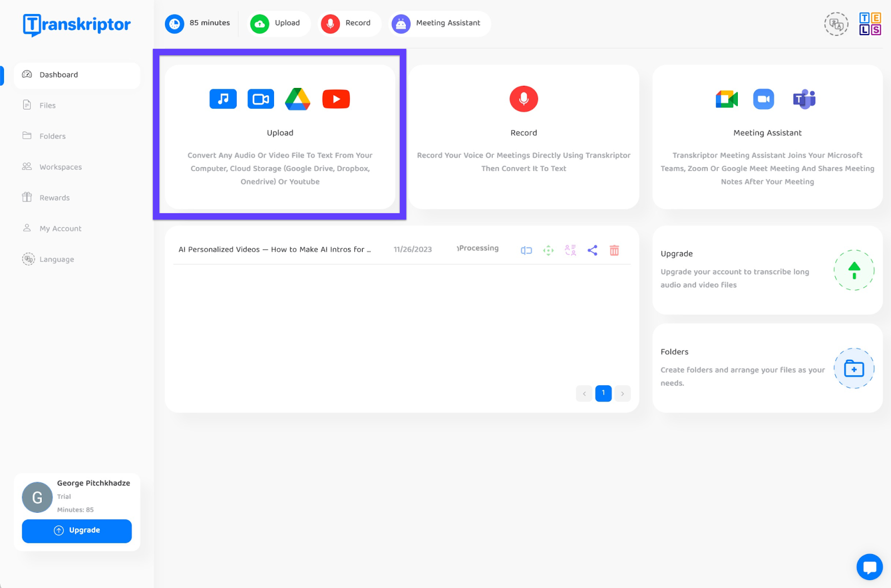Click the Upload card title text
The image size is (891, 588).
[x=280, y=133]
